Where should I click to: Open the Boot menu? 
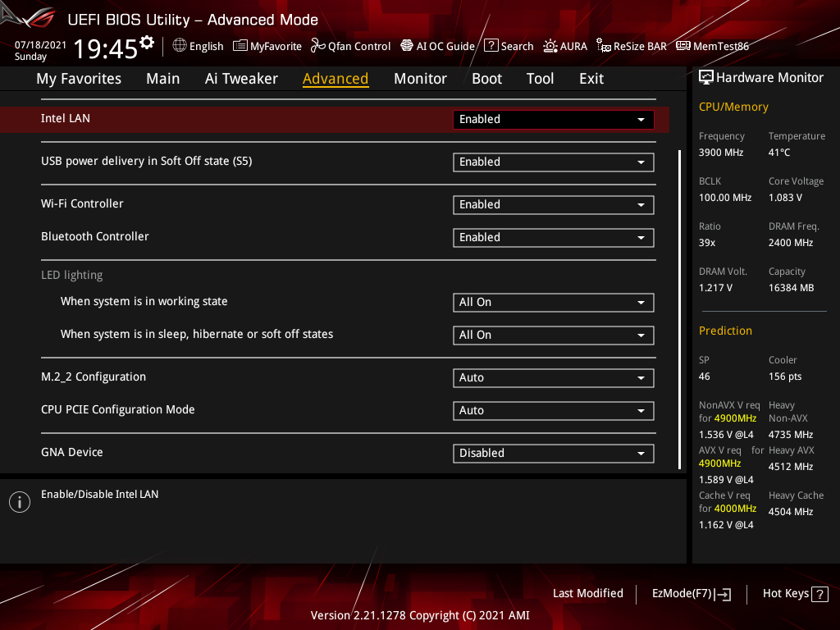pyautogui.click(x=486, y=78)
